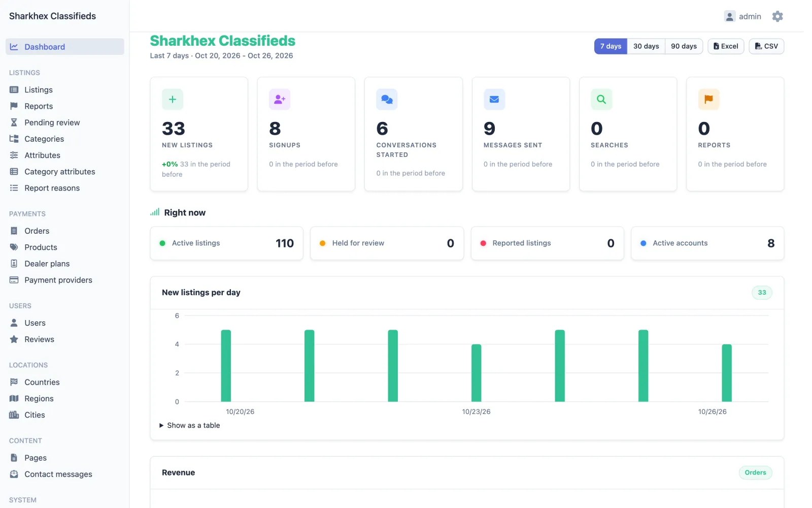Viewport: 812px width, 508px height.
Task: Click the Reported listings stat card
Action: pyautogui.click(x=547, y=243)
